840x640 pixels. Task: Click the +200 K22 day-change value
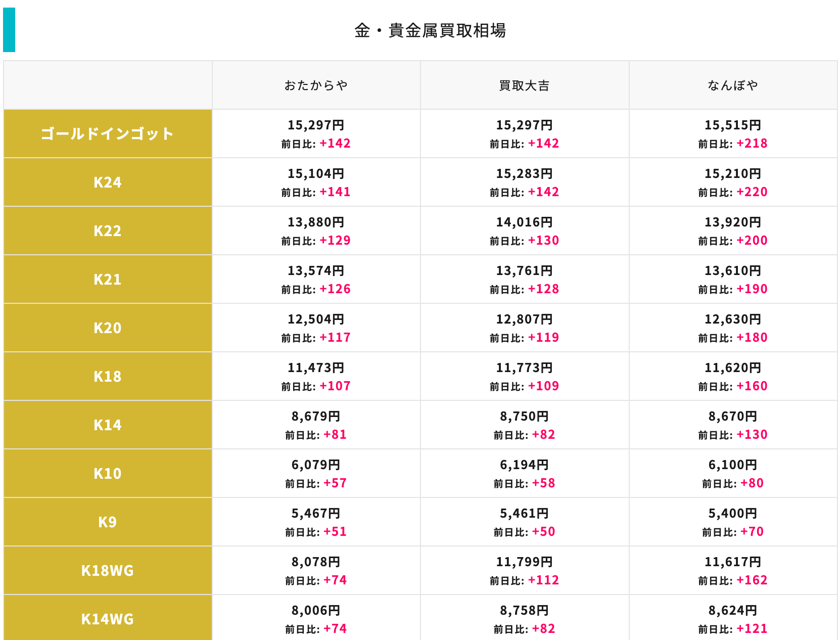(x=752, y=241)
